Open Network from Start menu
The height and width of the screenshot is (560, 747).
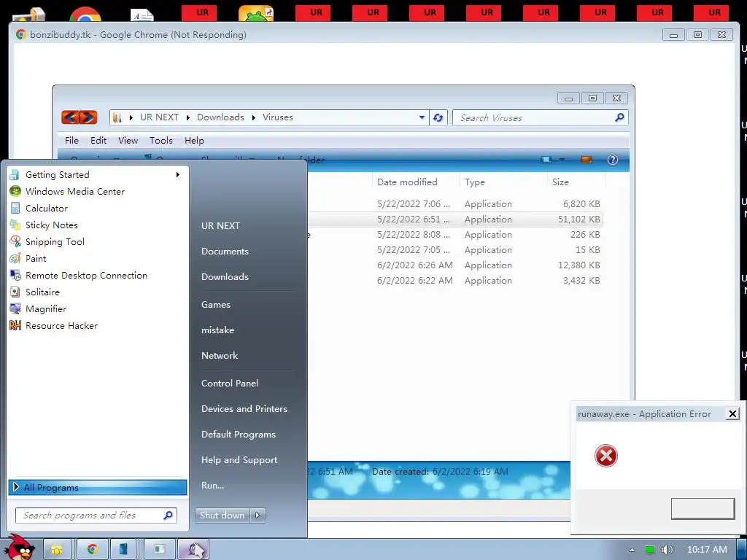(x=220, y=356)
